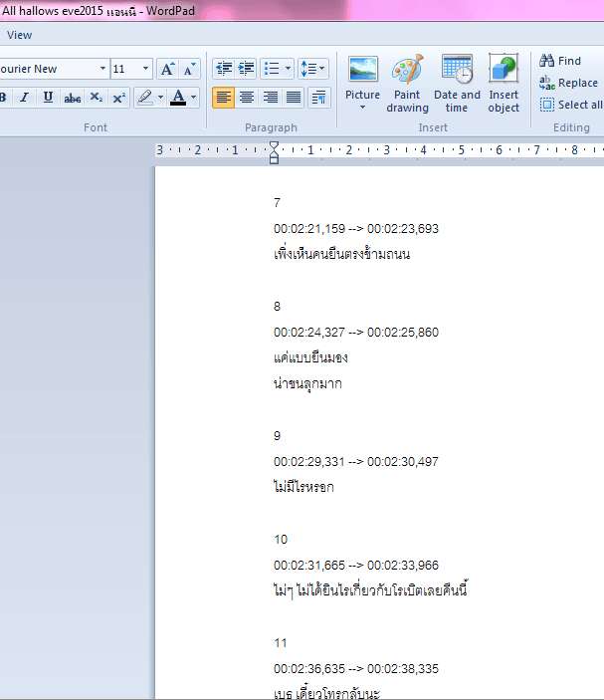
Task: Open the list style dropdown arrow
Action: [289, 69]
